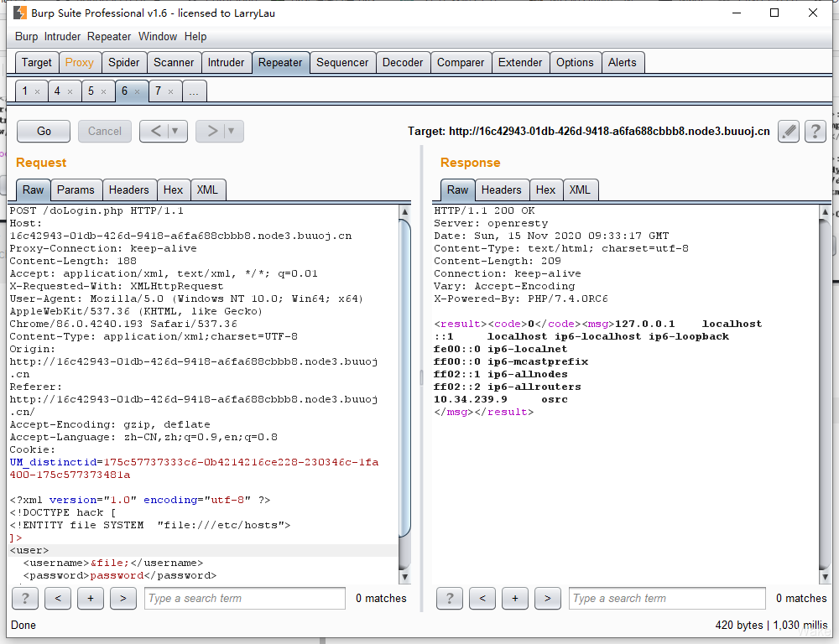Switch to the Extender tab
The height and width of the screenshot is (644, 839).
pos(520,63)
